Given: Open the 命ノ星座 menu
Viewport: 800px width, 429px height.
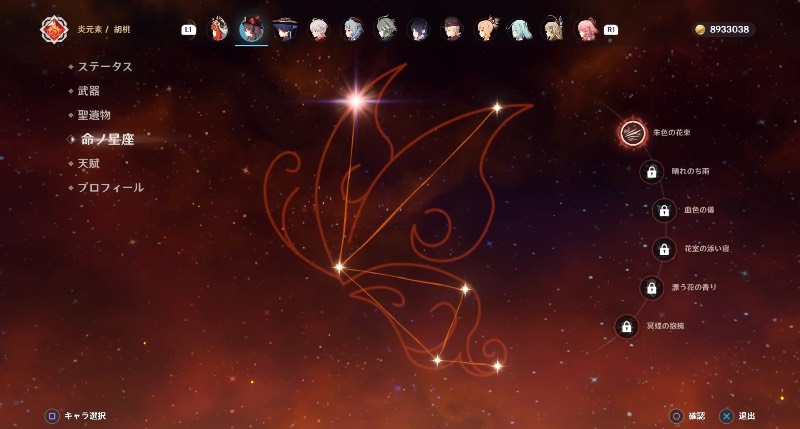Looking at the screenshot, I should (108, 139).
